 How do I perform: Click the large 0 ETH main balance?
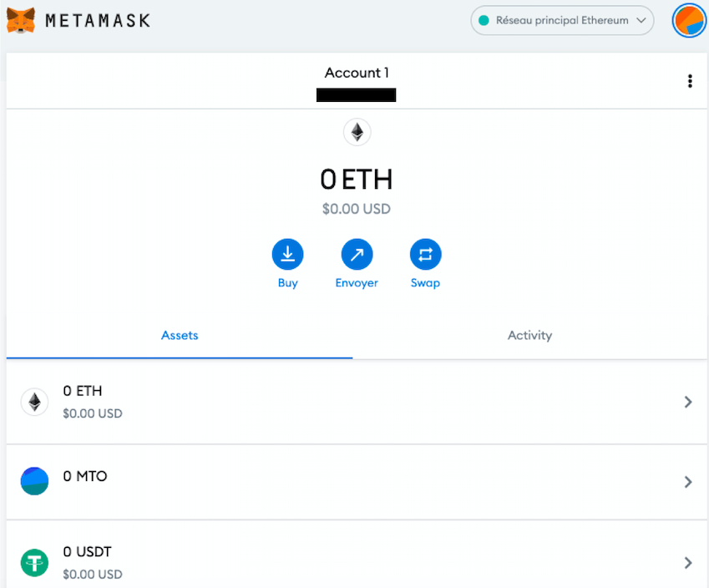[357, 180]
